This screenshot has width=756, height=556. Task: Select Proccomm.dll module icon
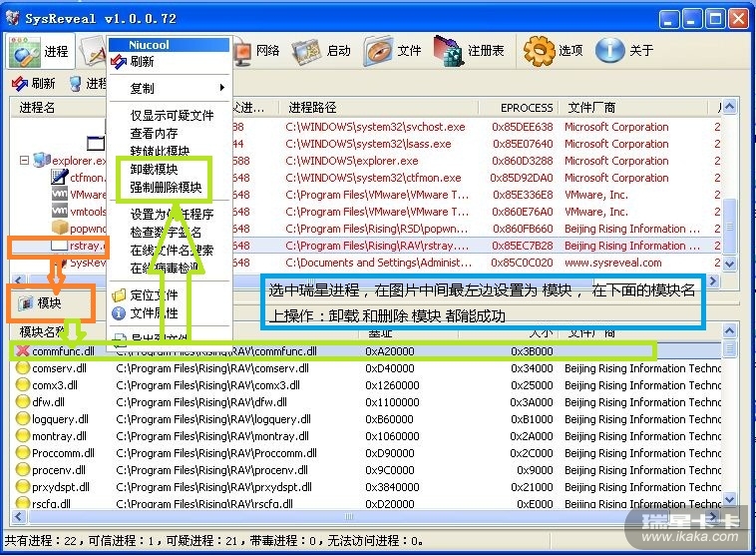click(x=22, y=452)
